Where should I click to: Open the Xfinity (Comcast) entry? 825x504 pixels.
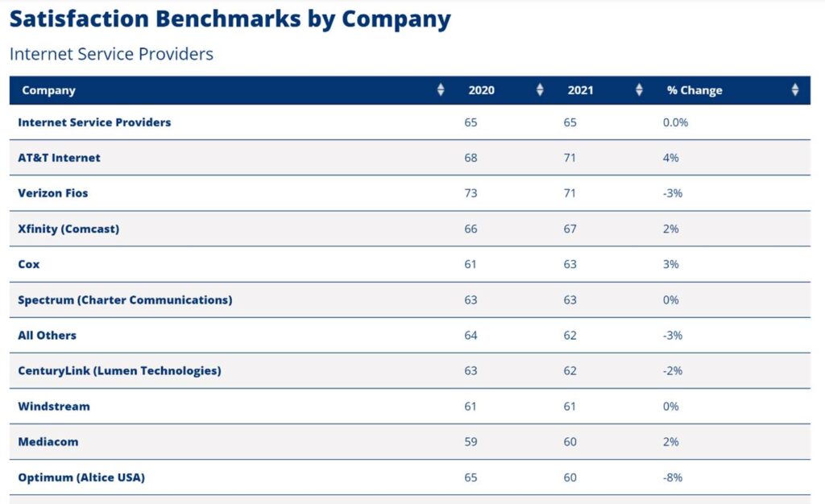click(x=68, y=229)
